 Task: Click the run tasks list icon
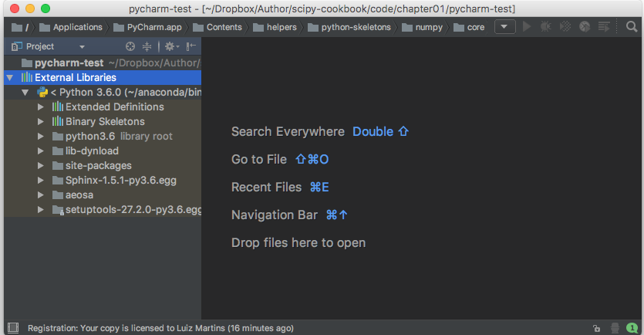[604, 27]
